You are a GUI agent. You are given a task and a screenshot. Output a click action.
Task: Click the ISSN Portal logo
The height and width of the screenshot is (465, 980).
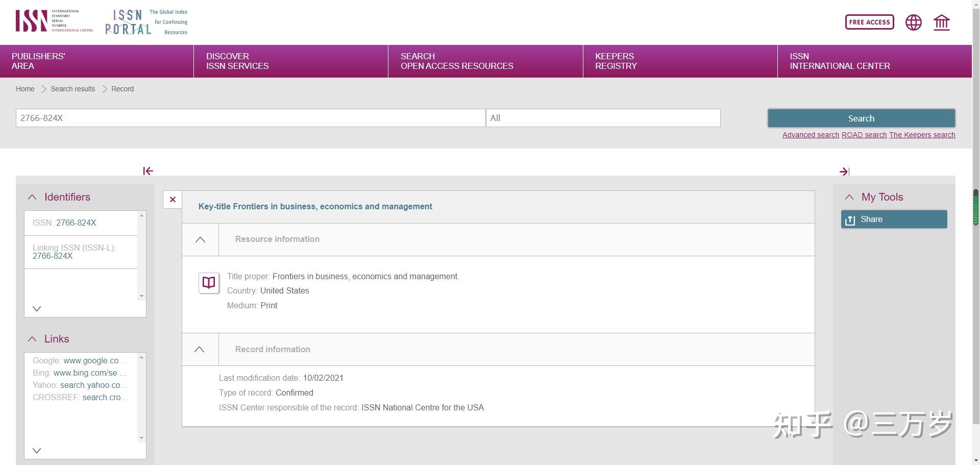pos(146,22)
